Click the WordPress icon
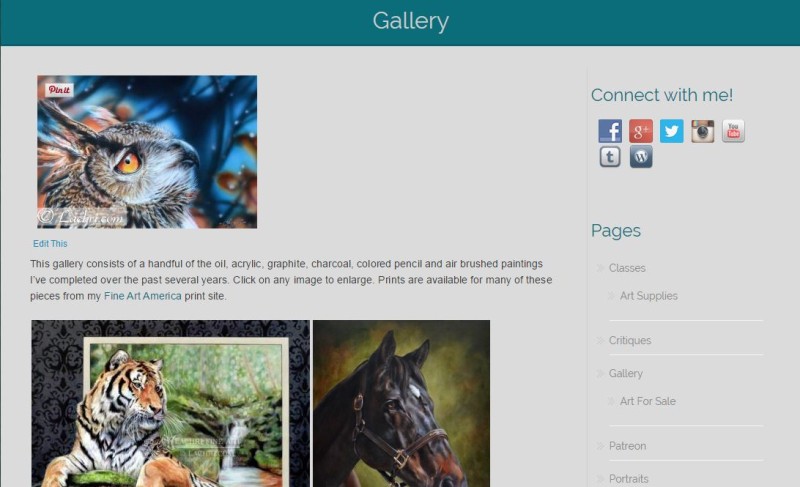 coord(641,157)
